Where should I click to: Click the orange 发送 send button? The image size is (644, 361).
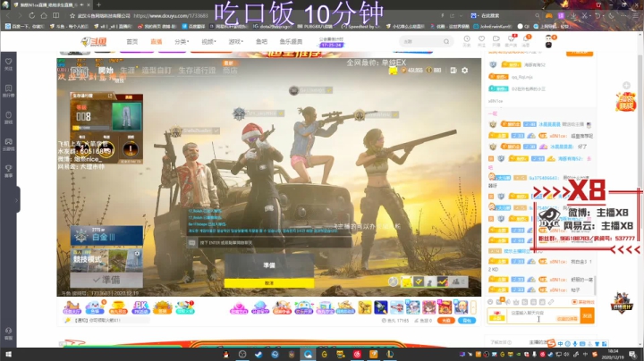pos(588,315)
